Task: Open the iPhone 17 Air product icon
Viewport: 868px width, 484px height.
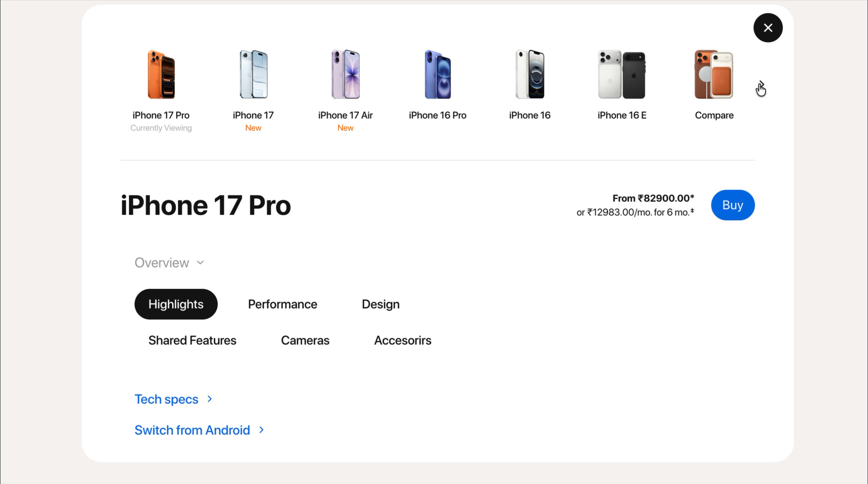Action: 345,75
